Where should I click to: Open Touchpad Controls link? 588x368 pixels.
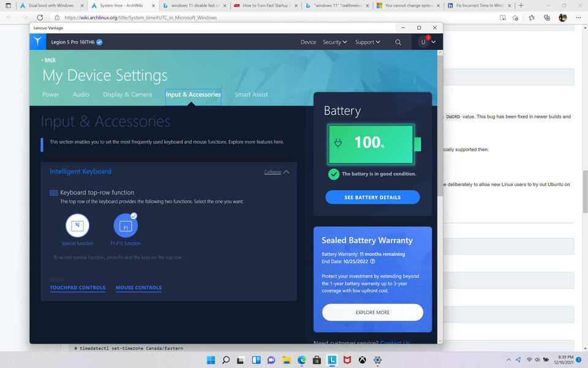78,288
